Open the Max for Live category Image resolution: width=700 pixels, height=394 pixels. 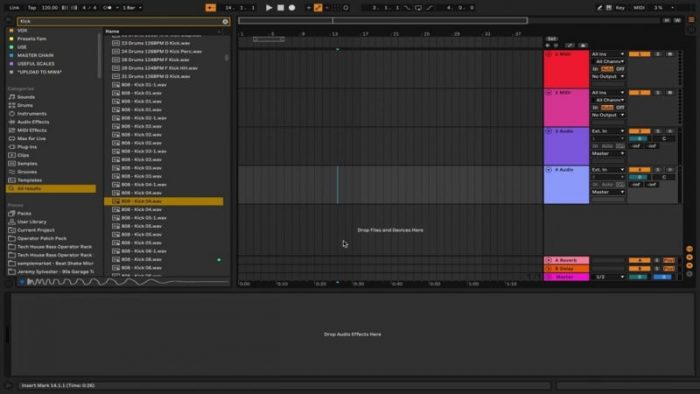31,139
